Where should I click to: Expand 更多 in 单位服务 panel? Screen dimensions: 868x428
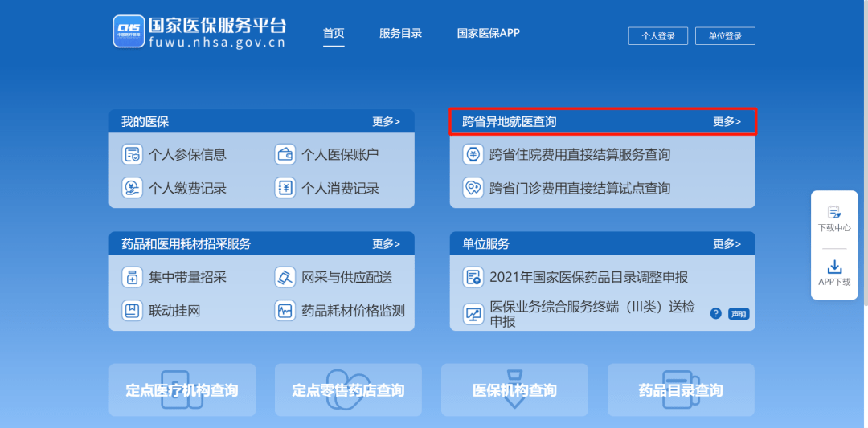click(x=727, y=244)
